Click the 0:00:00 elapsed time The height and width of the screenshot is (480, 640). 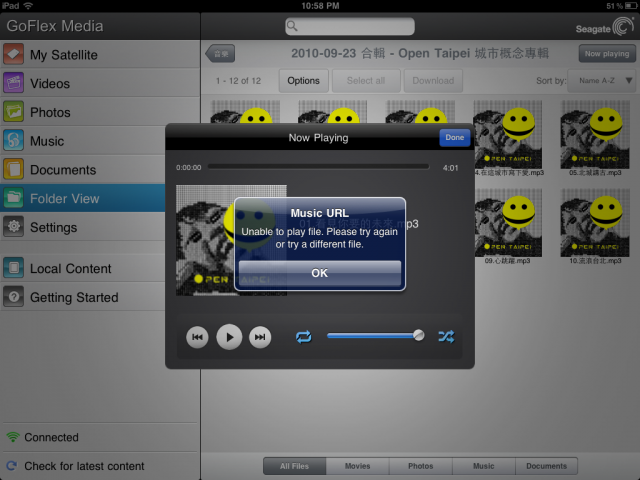coord(189,168)
